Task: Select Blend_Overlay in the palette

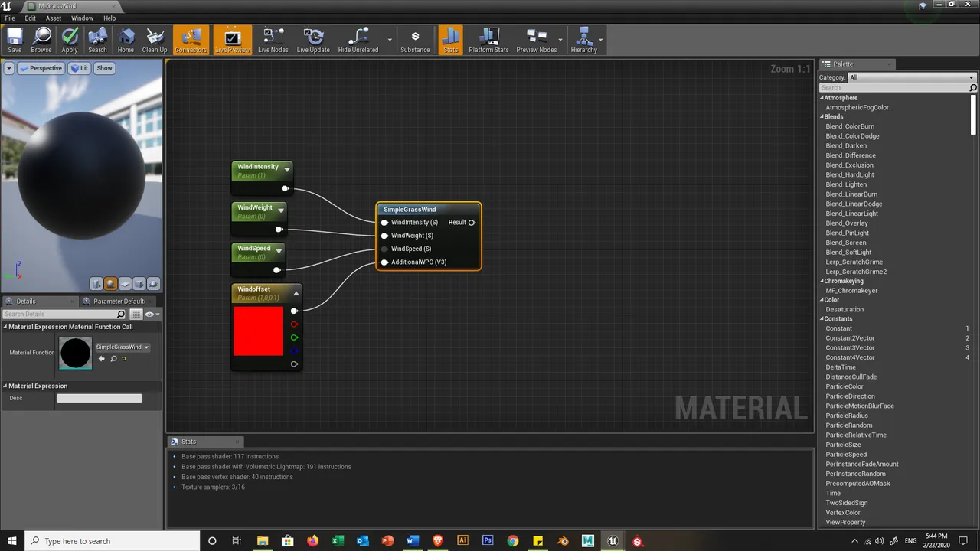Action: click(x=847, y=223)
